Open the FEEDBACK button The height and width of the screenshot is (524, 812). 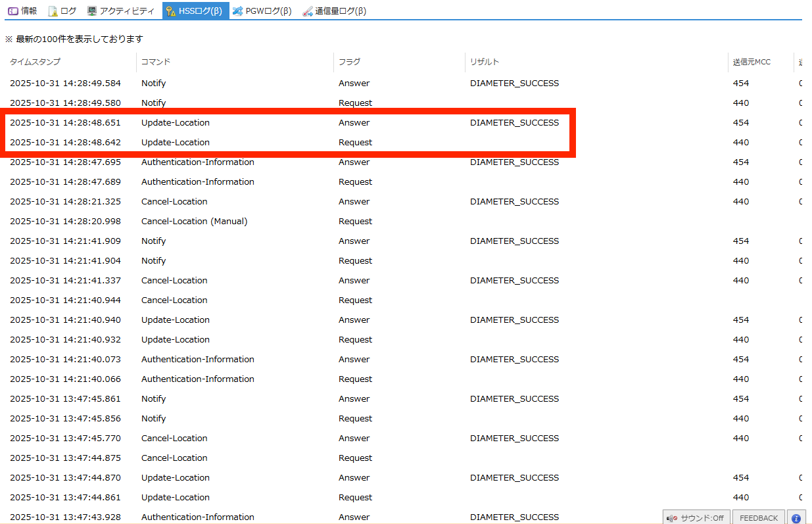click(x=758, y=518)
